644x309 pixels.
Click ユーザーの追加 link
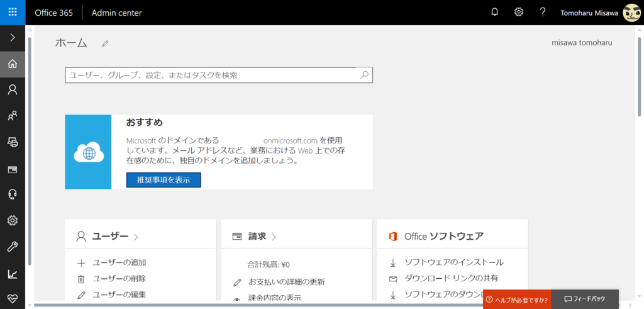119,262
